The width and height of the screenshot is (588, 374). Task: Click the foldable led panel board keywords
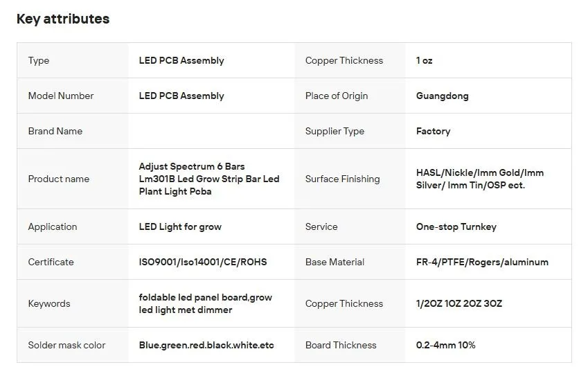pyautogui.click(x=205, y=303)
